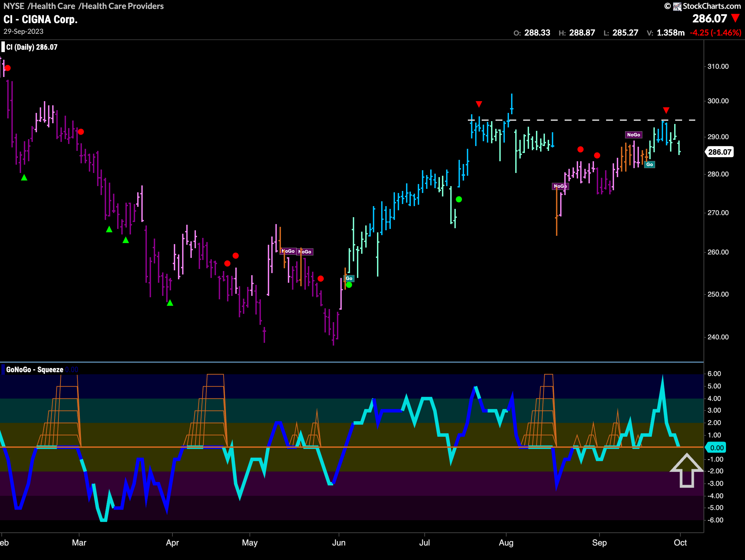The width and height of the screenshot is (745, 560).
Task: Click the Oct label on the time axis
Action: 680,543
